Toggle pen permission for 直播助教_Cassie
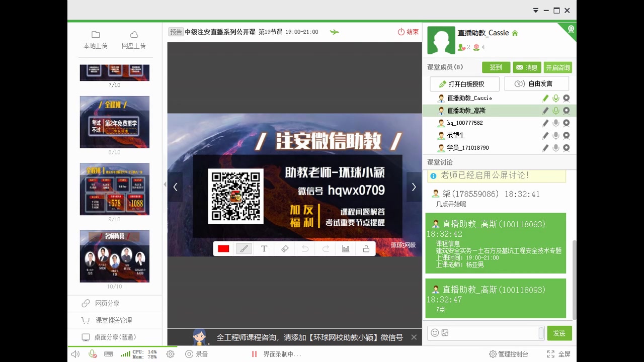Viewport: 644px width, 362px height. 545,98
